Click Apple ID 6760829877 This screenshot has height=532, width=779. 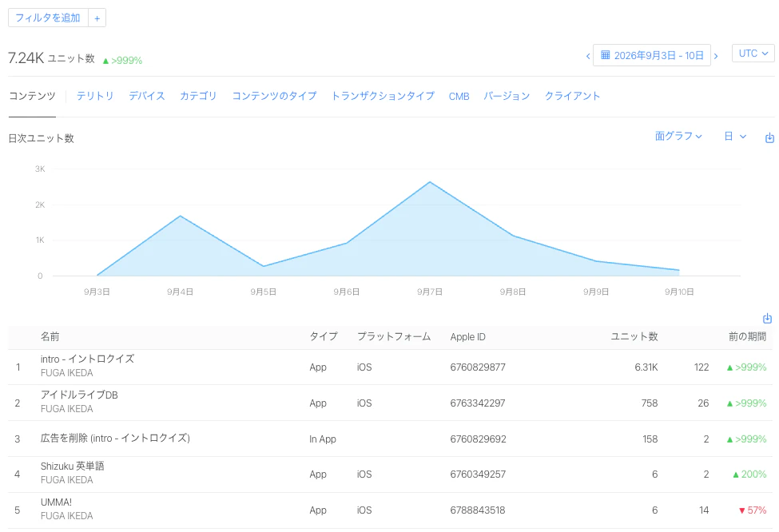coord(478,367)
